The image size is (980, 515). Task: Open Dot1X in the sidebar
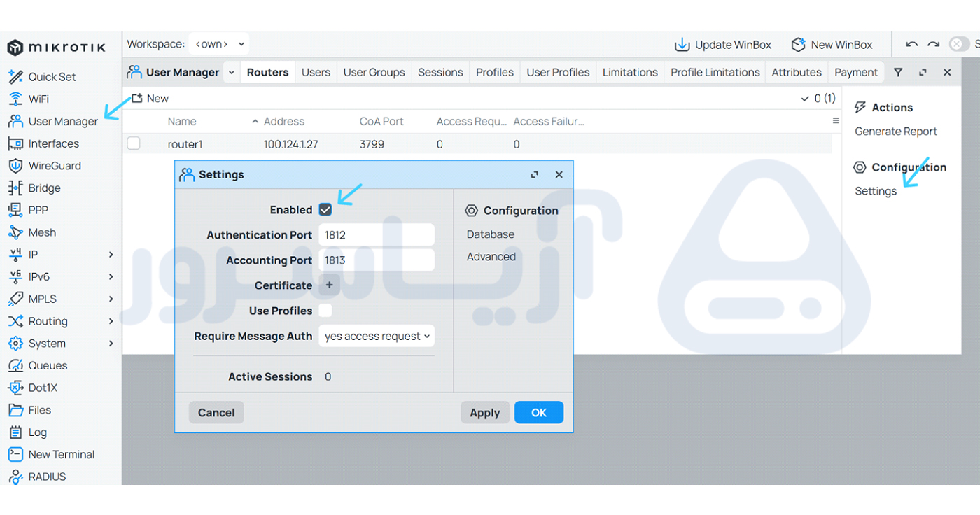pyautogui.click(x=33, y=388)
